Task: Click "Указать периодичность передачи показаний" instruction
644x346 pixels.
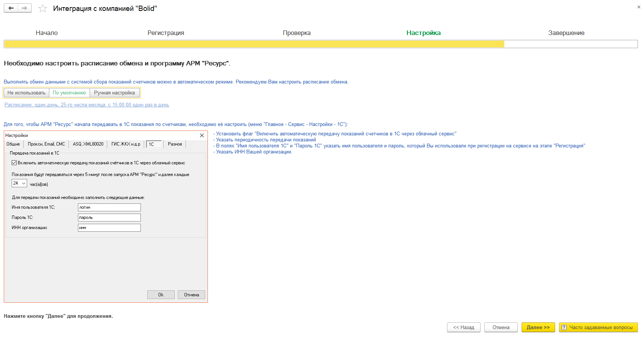Action: pyautogui.click(x=264, y=140)
